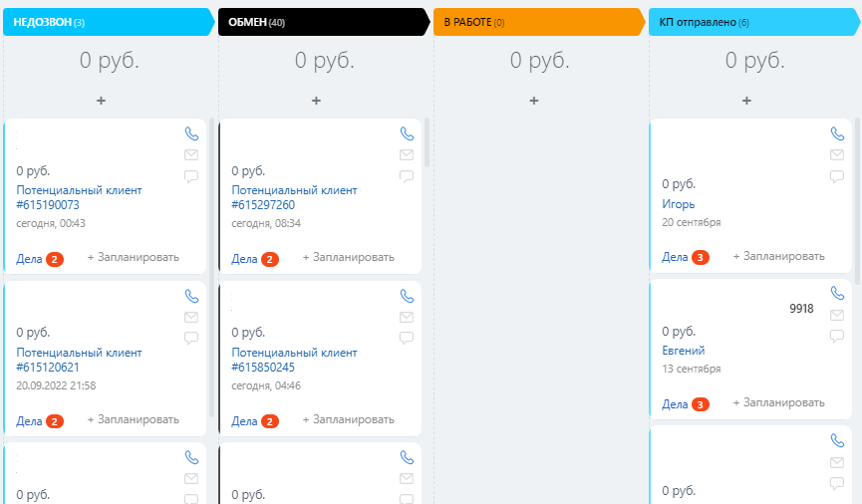Send email for deal #615297260
The image size is (862, 504).
tap(407, 155)
